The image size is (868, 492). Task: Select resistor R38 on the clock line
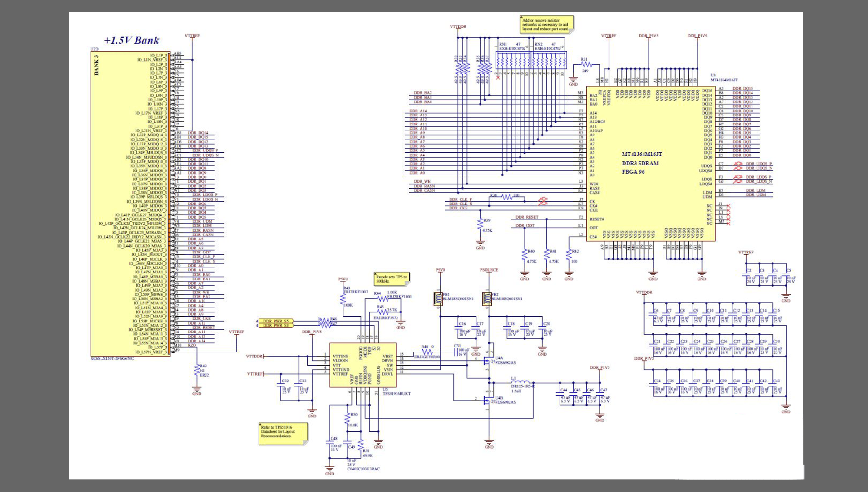click(x=506, y=197)
